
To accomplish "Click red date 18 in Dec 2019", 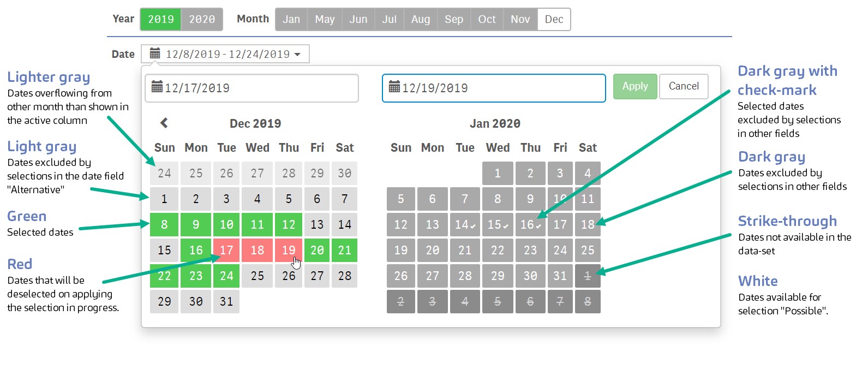I will 258,250.
